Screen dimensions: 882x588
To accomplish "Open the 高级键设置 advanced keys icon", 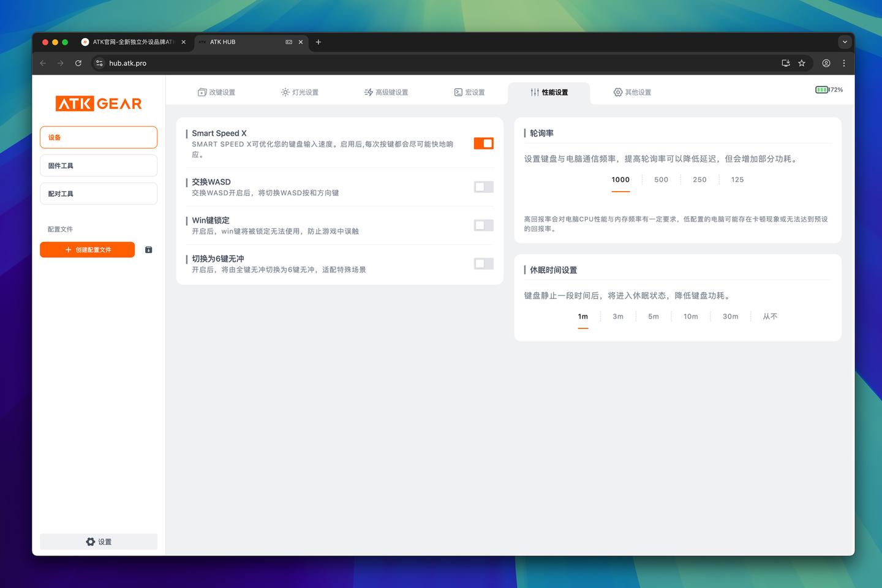I will pyautogui.click(x=369, y=92).
